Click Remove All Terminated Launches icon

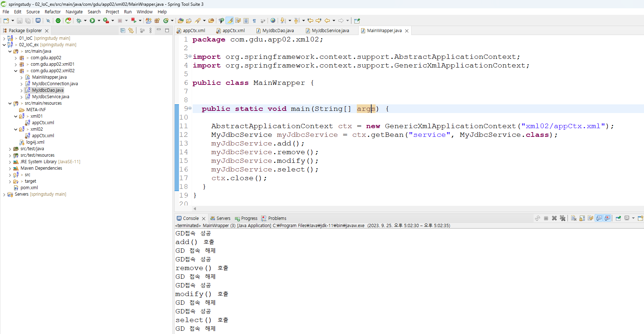pos(562,218)
